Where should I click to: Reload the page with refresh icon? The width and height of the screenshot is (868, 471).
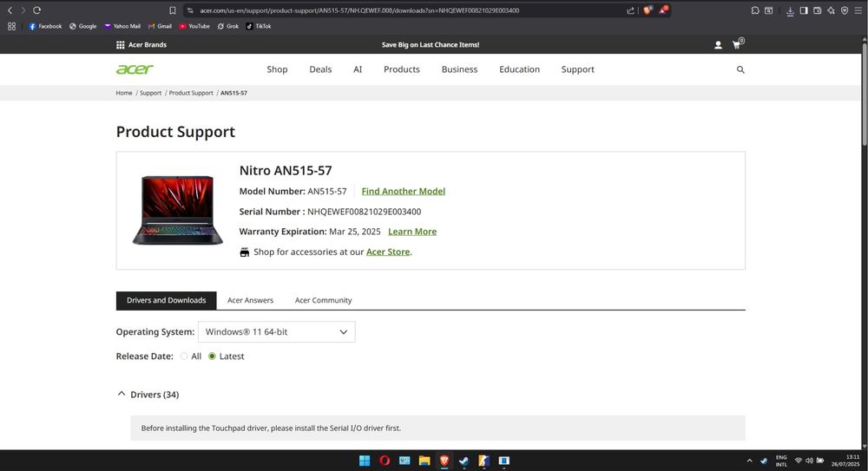click(36, 10)
